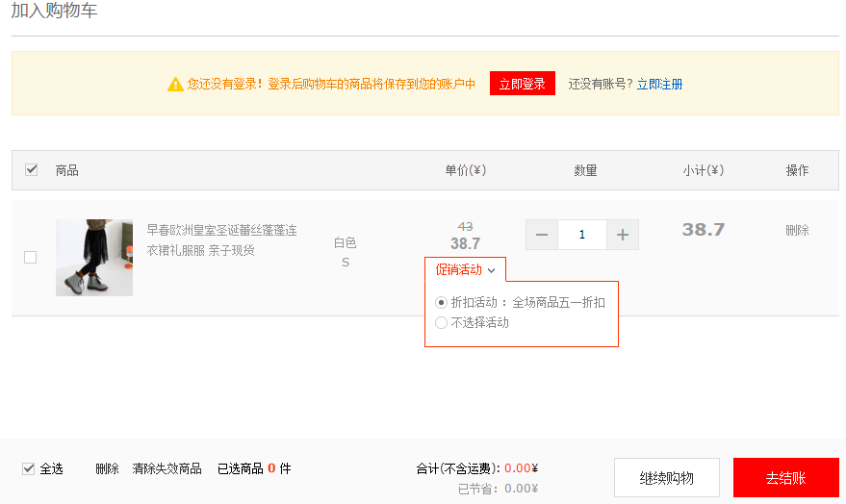Click 删除 in the bottom bar
This screenshot has width=846, height=504.
pos(107,468)
